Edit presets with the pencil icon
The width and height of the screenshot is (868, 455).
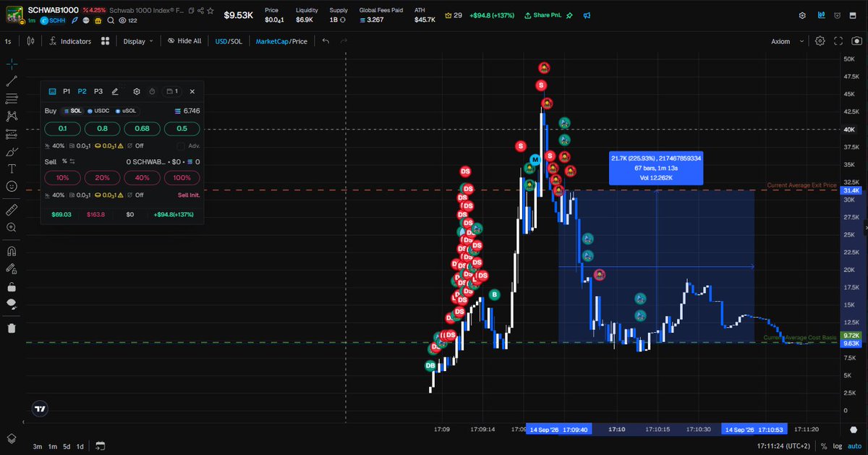115,92
